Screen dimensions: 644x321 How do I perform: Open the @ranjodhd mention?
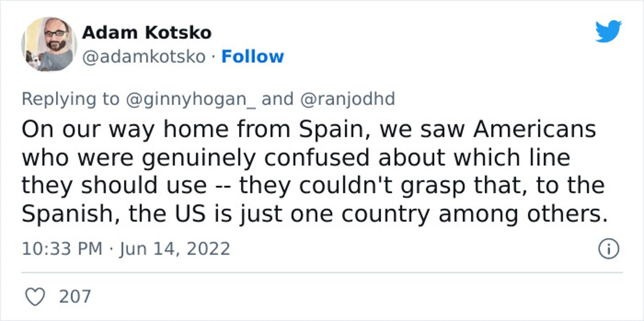(x=347, y=99)
